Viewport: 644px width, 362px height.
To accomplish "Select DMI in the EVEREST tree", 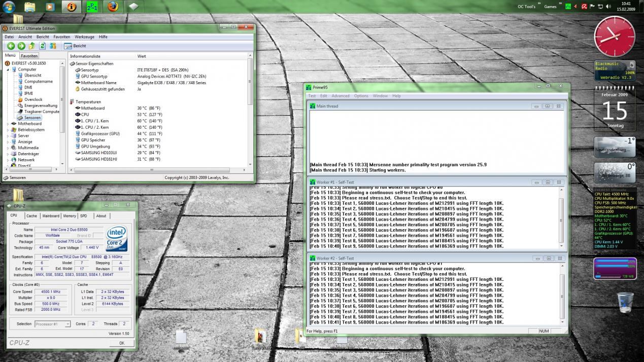I will click(x=28, y=87).
